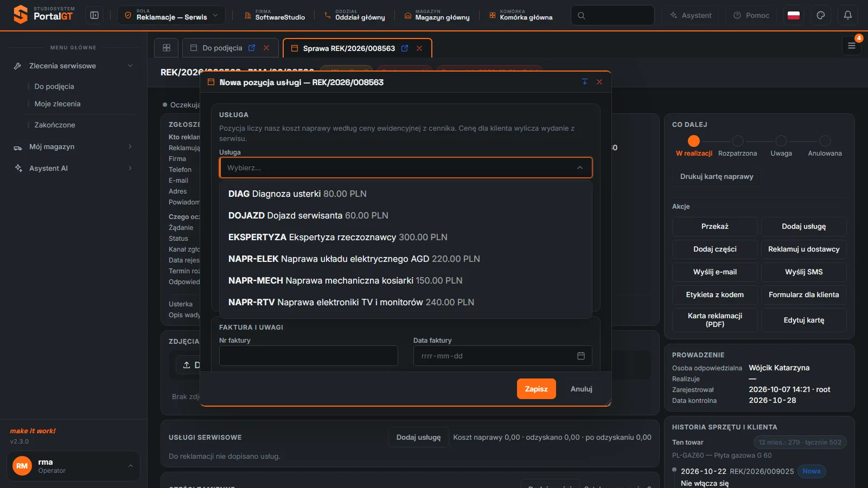The image size is (868, 488).
Task: Close the Nowa pozycja usługi dialog
Action: click(x=599, y=82)
